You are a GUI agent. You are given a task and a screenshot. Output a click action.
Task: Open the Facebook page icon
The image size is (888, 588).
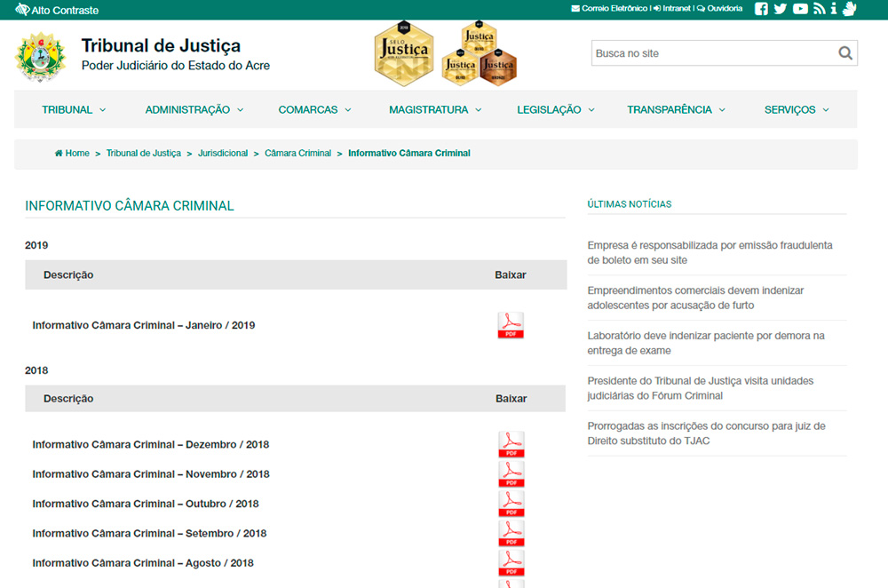point(761,9)
